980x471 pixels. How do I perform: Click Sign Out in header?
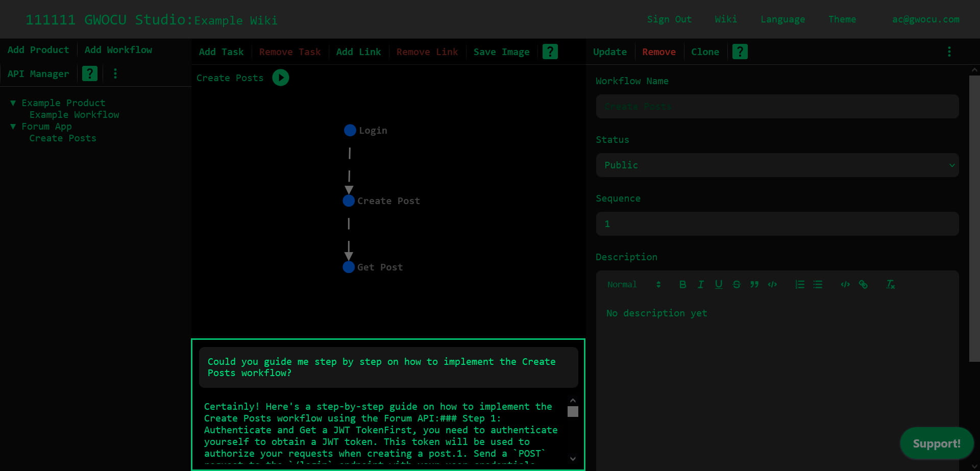pyautogui.click(x=669, y=19)
